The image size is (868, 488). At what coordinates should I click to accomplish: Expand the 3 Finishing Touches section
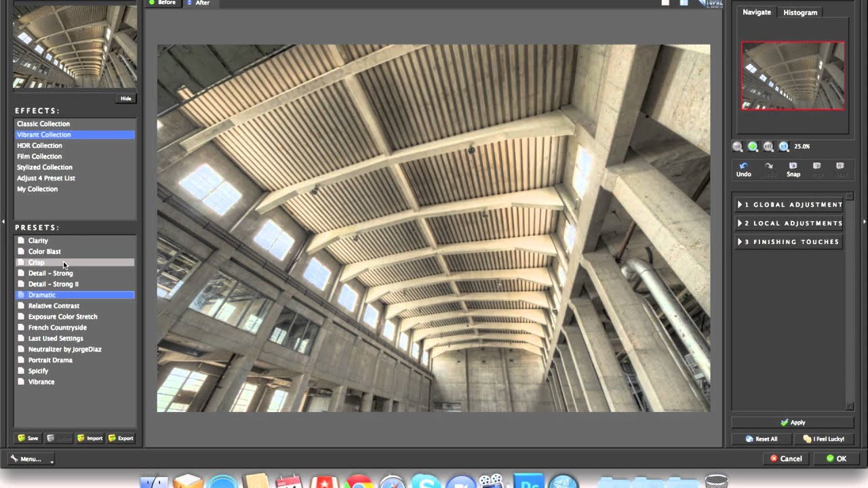tap(790, 242)
